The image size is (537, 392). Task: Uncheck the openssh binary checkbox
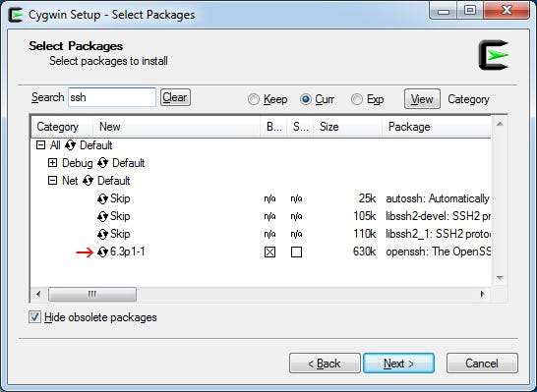point(269,252)
